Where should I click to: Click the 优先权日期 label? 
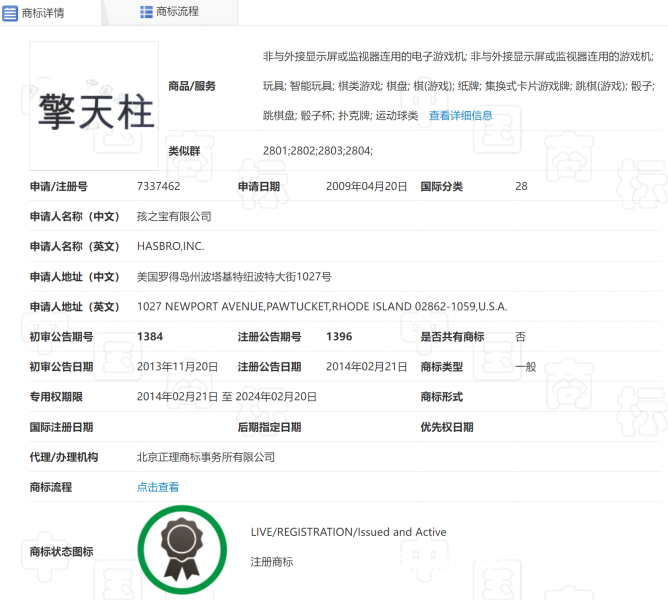click(447, 427)
